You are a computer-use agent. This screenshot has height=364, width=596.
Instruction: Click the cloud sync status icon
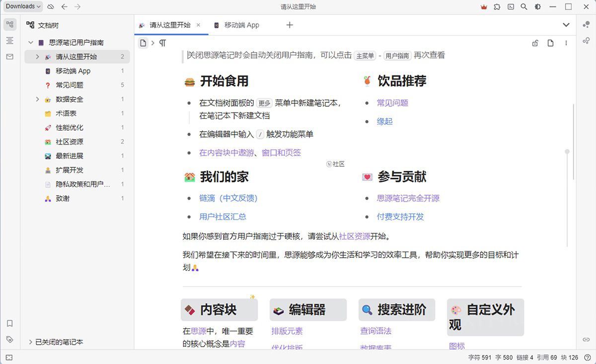pyautogui.click(x=49, y=6)
